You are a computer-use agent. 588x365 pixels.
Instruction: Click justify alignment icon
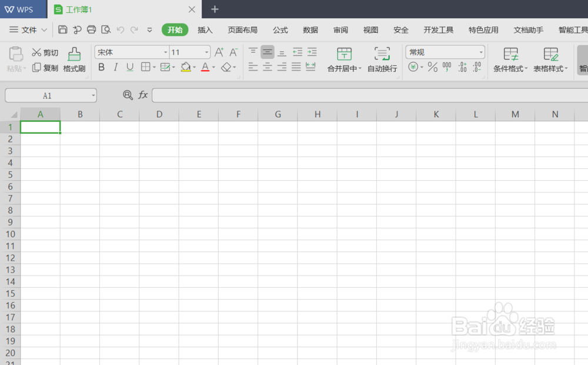(296, 67)
